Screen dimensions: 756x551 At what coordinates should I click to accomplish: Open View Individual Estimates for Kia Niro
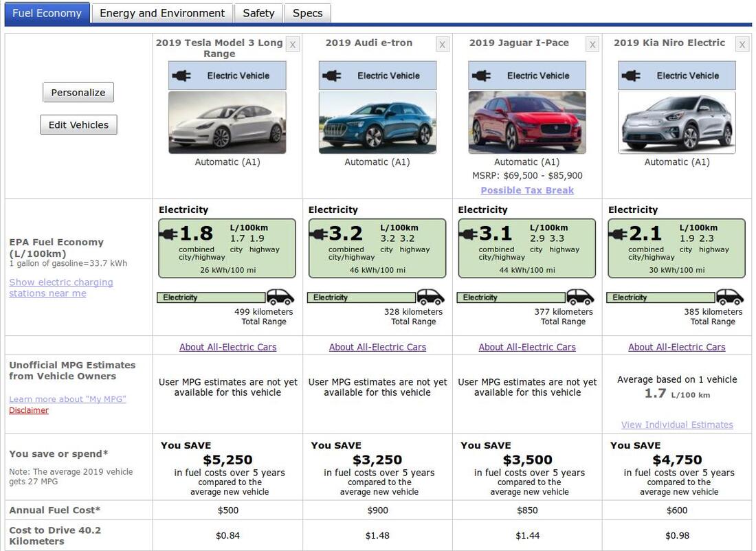pyautogui.click(x=677, y=425)
